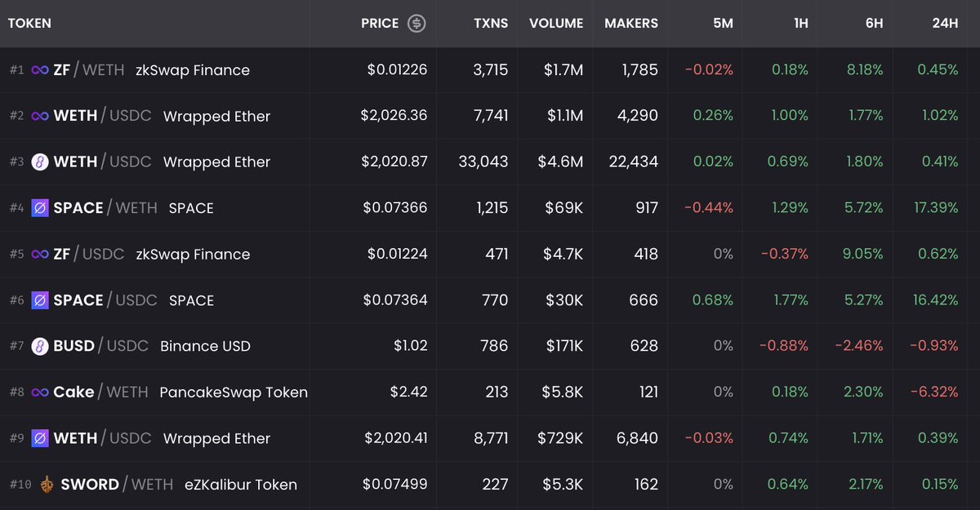Click the $0.01224 price

coord(397,254)
